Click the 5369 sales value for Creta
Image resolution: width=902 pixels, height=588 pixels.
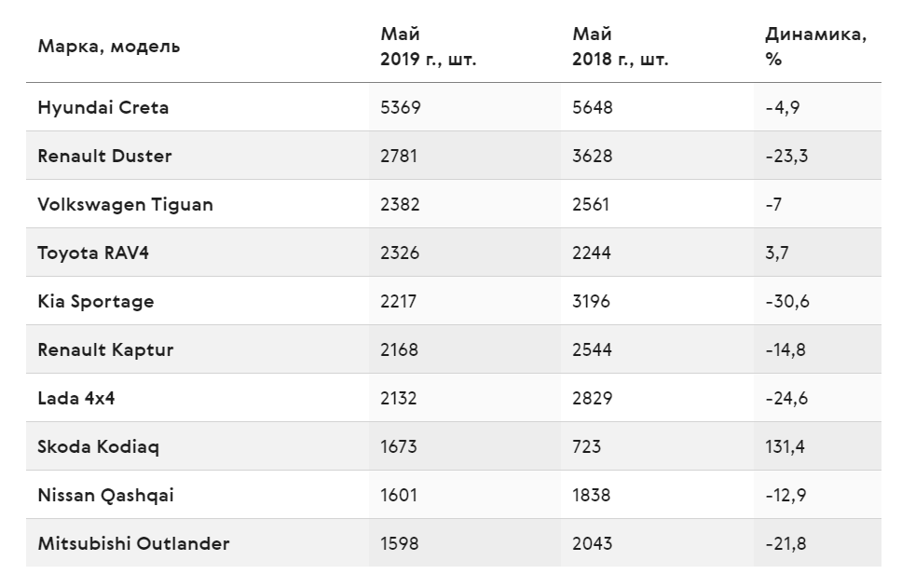pos(401,107)
